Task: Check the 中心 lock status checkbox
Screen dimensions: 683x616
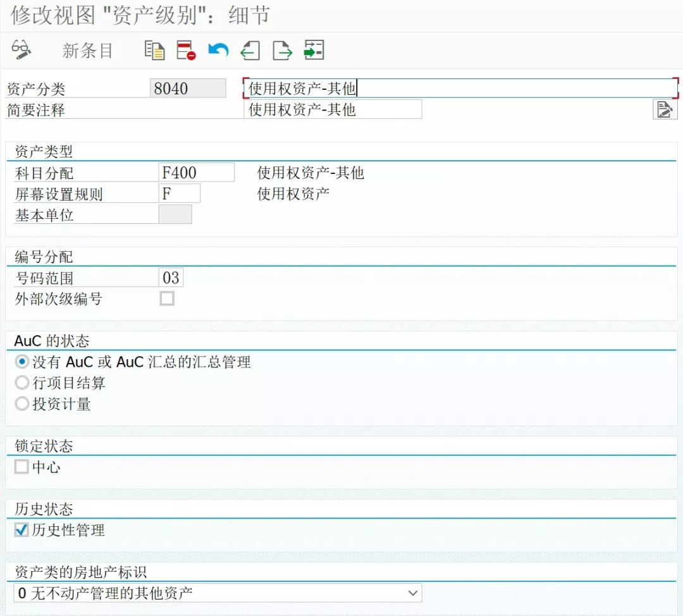Action: [x=21, y=467]
